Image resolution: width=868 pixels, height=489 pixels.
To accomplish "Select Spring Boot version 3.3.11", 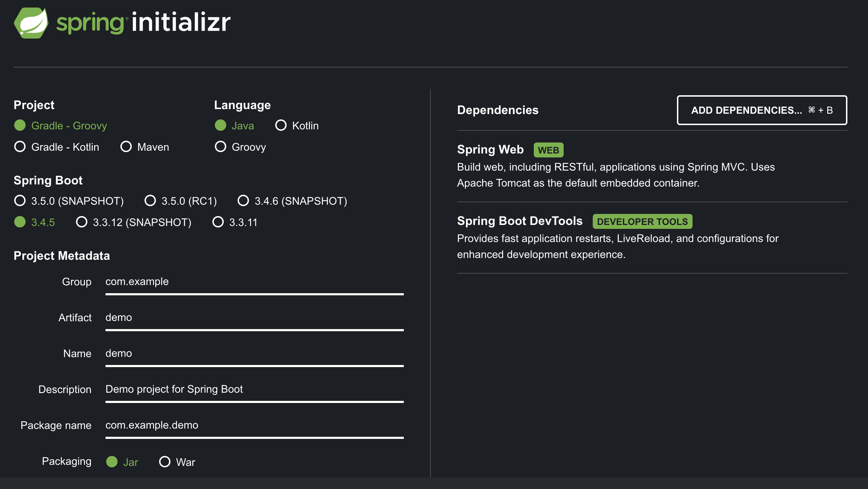I will [235, 222].
